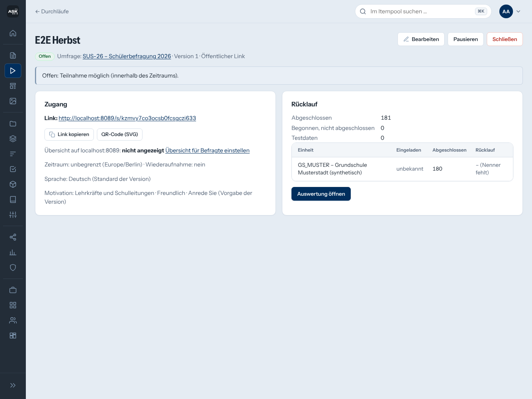Expand the sidebar with double chevron
The height and width of the screenshot is (399, 532).
[x=13, y=385]
